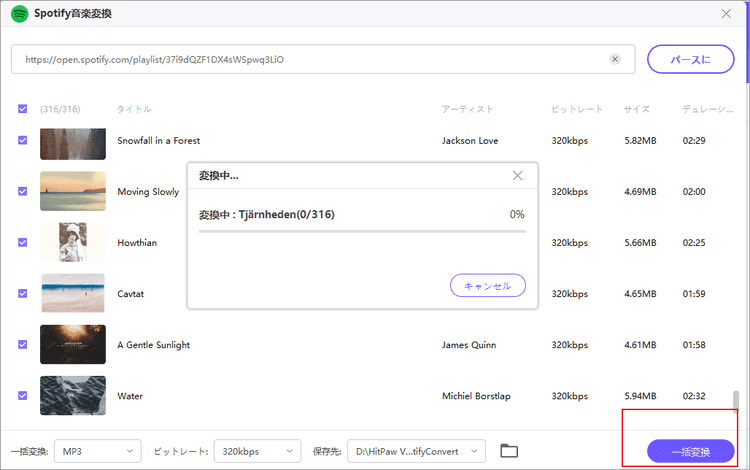Click the 5.94MB size value

tap(640, 396)
